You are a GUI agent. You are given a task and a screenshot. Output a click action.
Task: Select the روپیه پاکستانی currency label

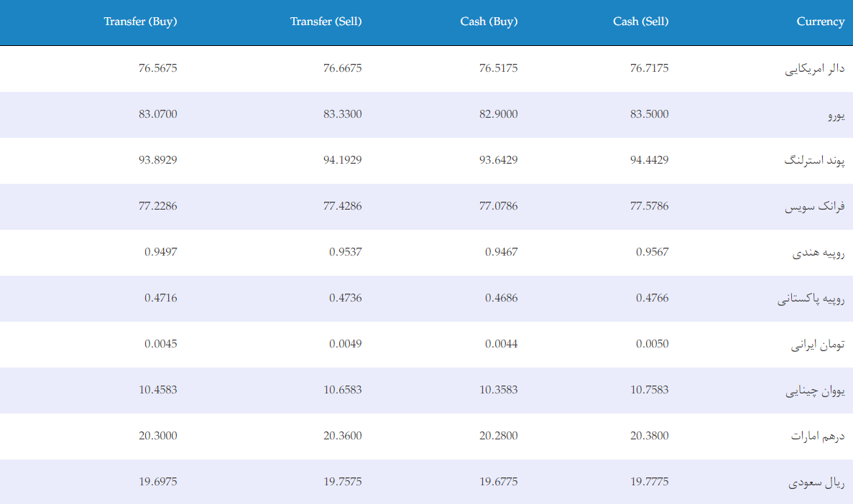[811, 299]
